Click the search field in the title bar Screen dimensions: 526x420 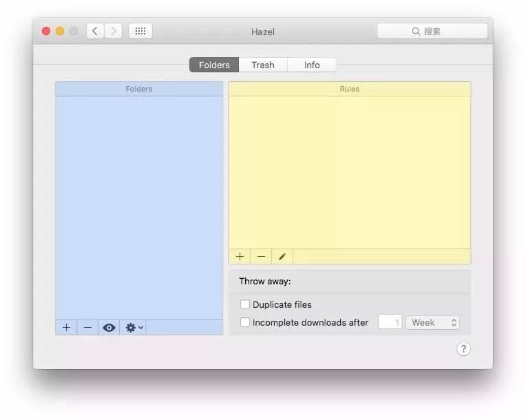click(432, 31)
